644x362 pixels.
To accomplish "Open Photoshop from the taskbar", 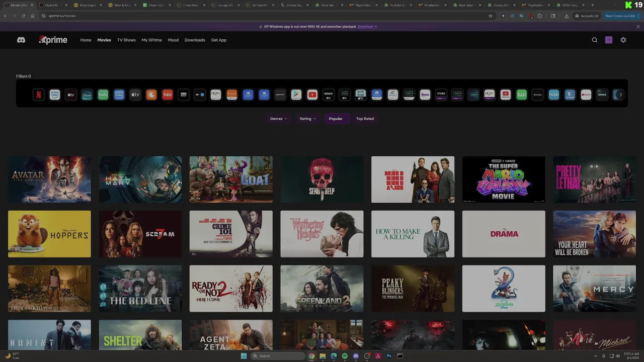I will tap(389, 356).
